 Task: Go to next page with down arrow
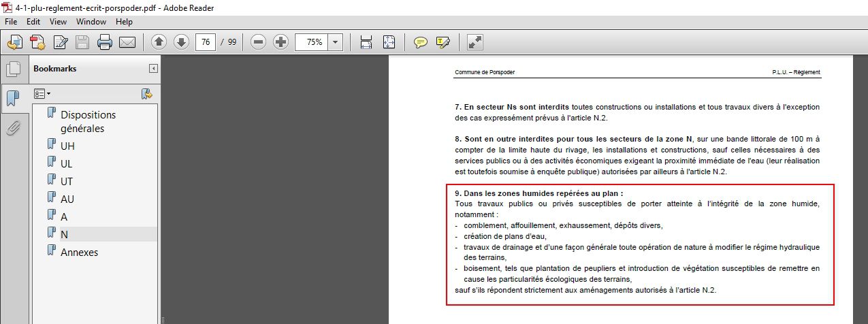(181, 42)
